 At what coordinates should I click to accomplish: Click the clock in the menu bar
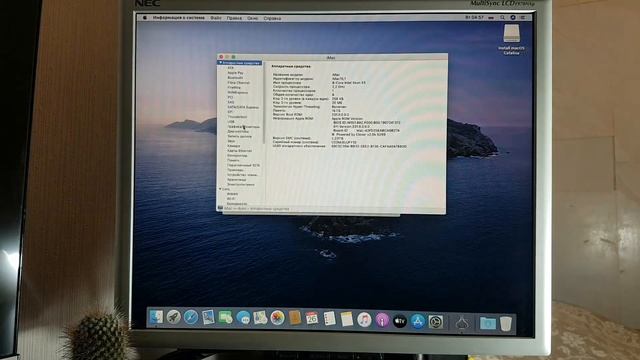click(475, 18)
